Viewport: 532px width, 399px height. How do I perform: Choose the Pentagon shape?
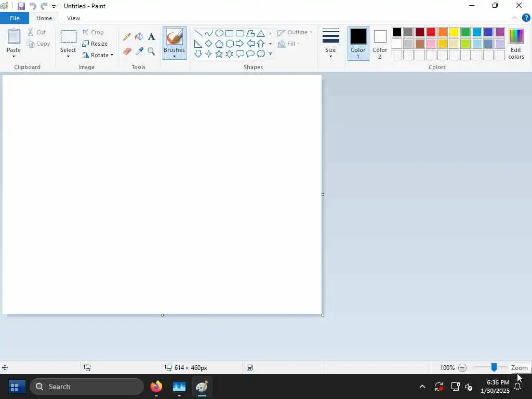coord(219,44)
